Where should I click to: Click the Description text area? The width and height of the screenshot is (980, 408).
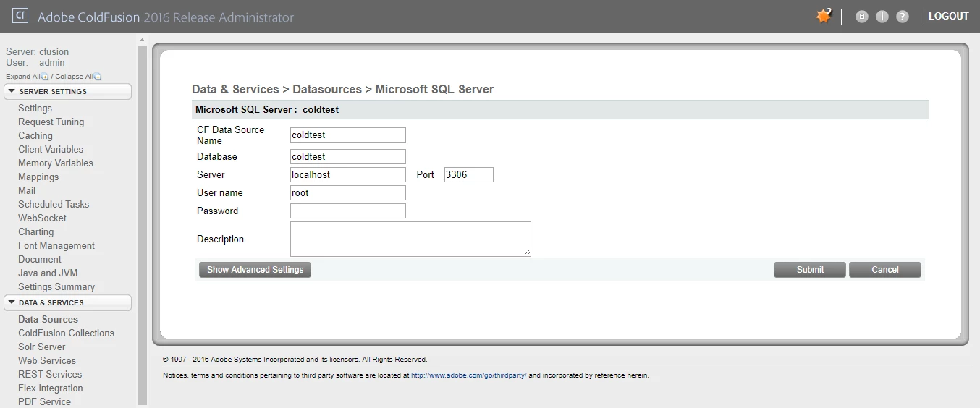[x=410, y=239]
